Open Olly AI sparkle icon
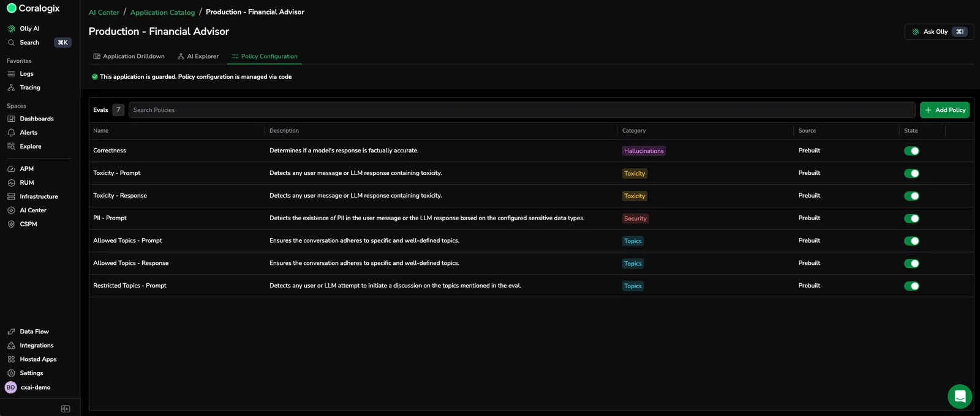This screenshot has width=980, height=416. (x=11, y=29)
